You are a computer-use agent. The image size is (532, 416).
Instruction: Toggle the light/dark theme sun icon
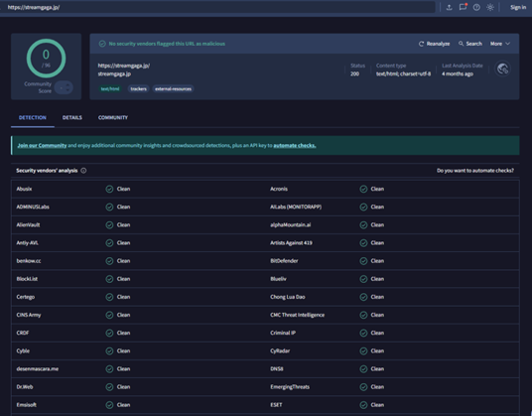(490, 7)
